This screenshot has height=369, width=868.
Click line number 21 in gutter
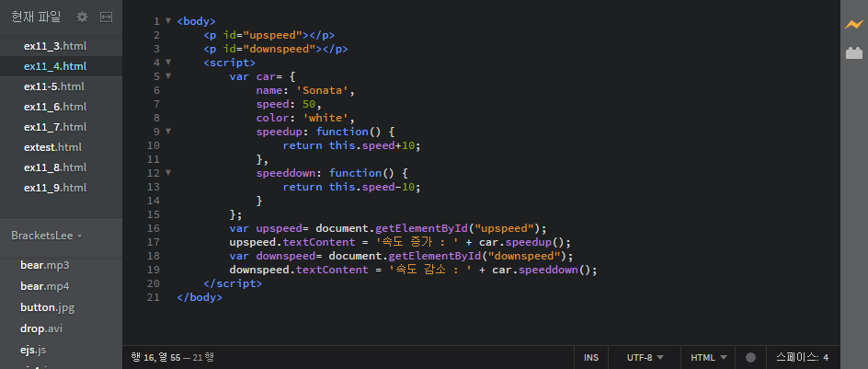pos(154,297)
